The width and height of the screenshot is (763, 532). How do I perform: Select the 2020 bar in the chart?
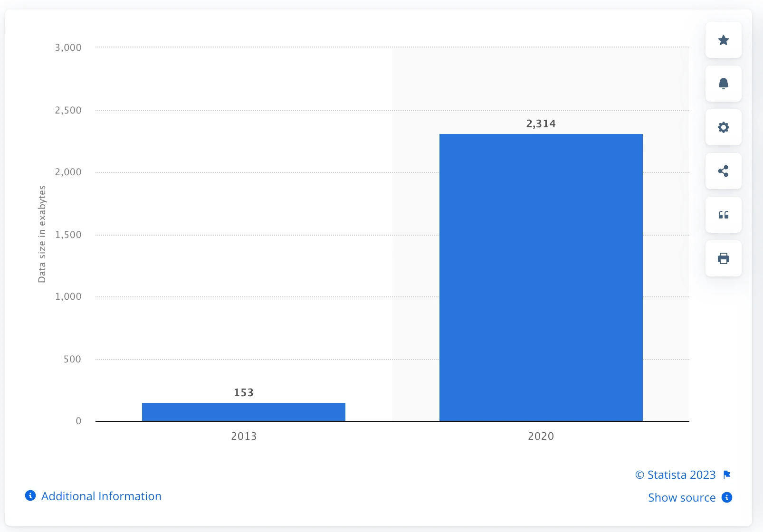click(541, 277)
